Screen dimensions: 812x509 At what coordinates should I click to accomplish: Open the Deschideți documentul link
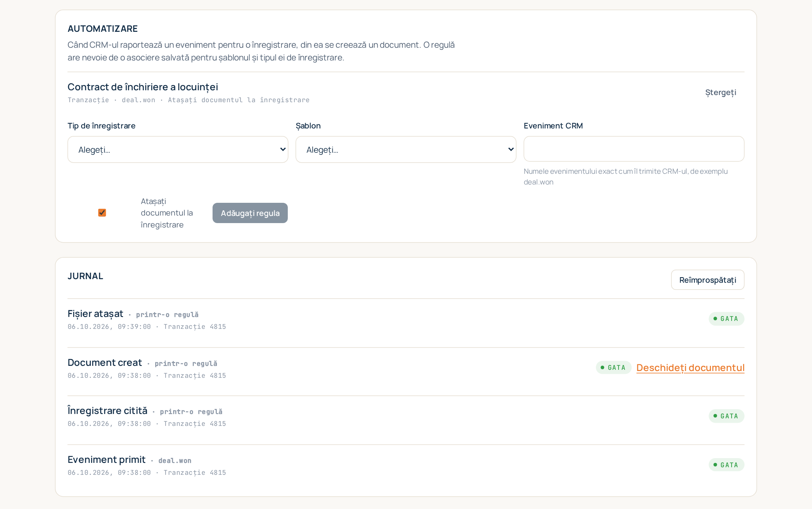[690, 368]
